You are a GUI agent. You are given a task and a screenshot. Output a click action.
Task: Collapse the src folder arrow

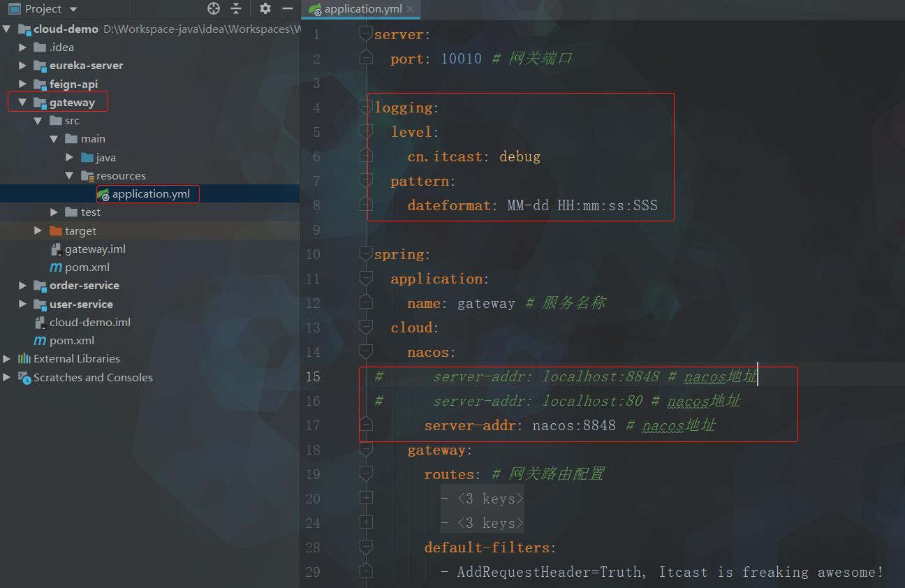(38, 121)
